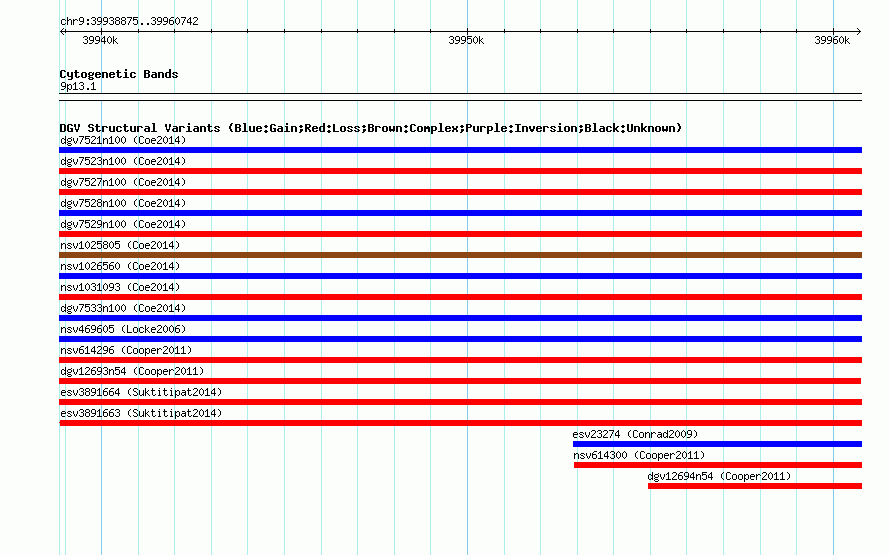Click the chr9:39938875..39960742 coordinate label
This screenshot has width=890, height=555.
pos(129,21)
